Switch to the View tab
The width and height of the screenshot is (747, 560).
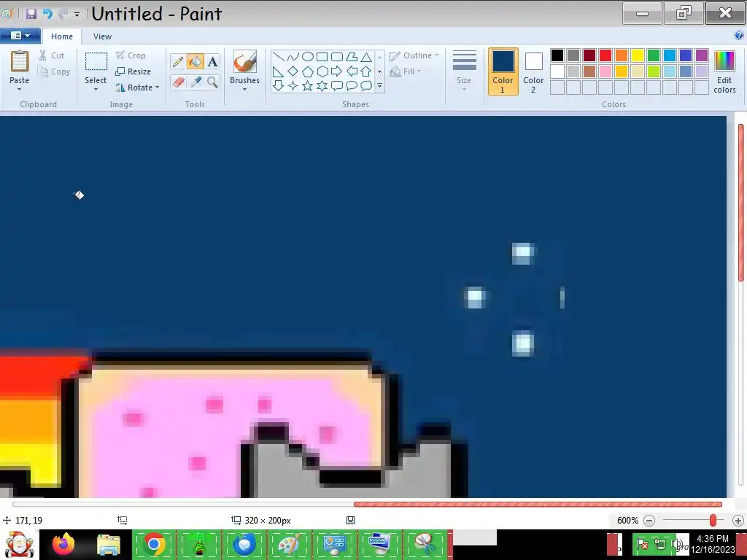coord(102,36)
